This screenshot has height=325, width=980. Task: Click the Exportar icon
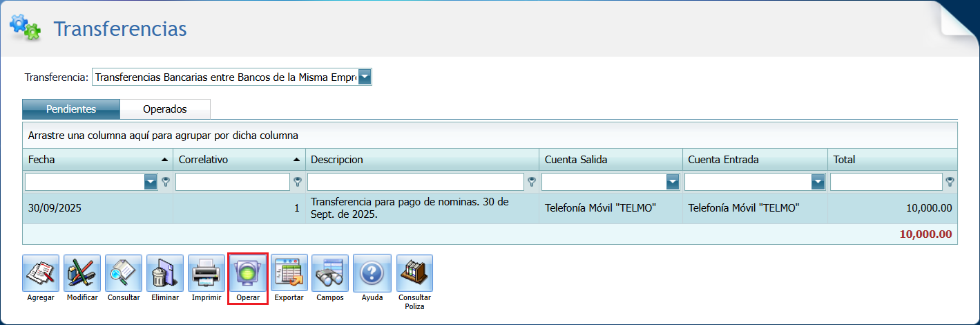pos(289,273)
